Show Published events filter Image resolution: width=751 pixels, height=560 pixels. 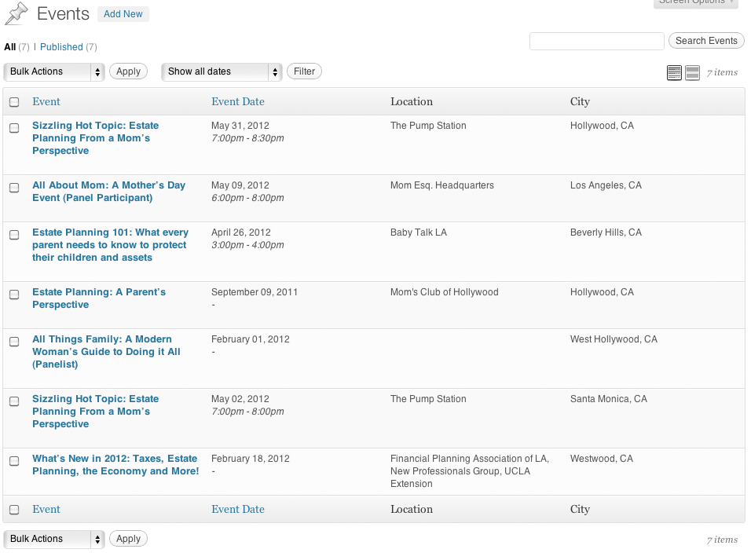point(61,47)
